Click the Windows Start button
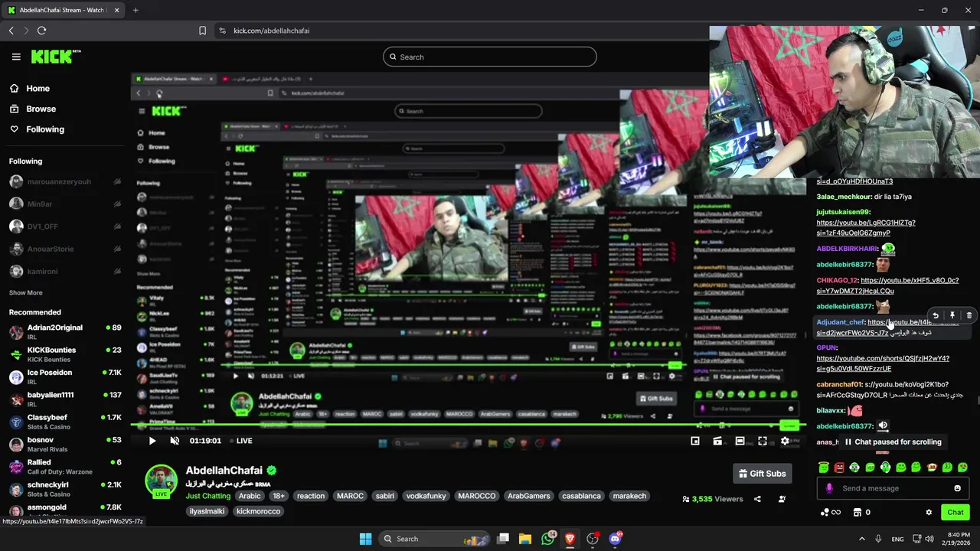Viewport: 980px width, 551px height. click(x=365, y=539)
